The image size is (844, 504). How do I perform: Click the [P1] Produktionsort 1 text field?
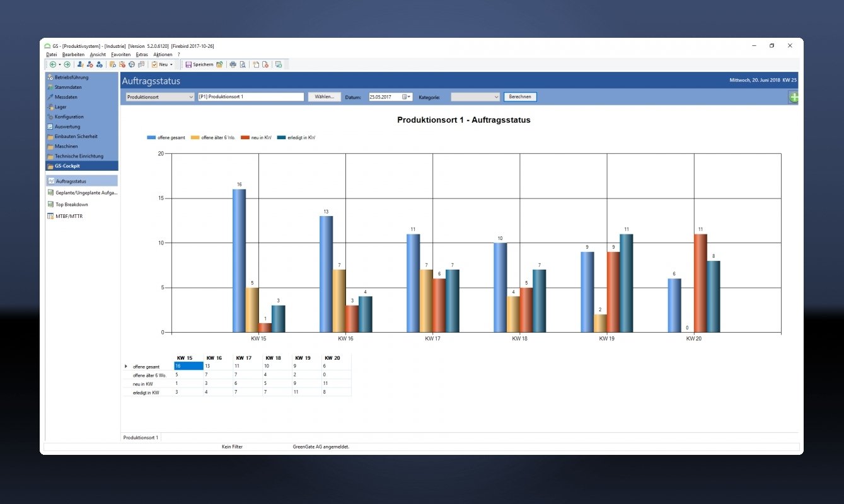tap(251, 97)
